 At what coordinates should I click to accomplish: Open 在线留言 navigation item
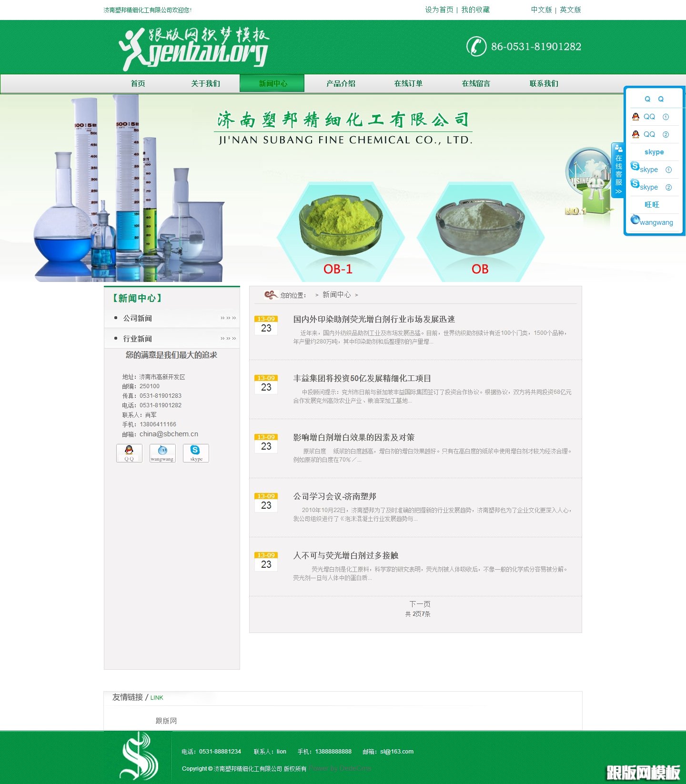(x=476, y=83)
